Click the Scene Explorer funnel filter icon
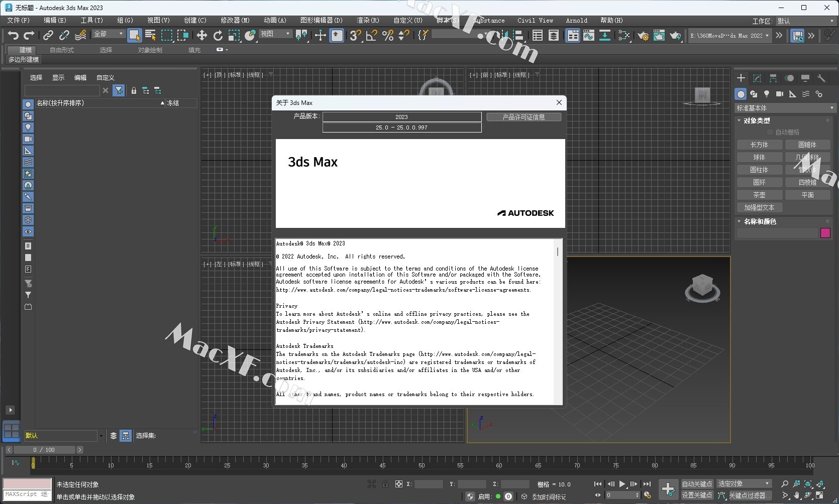 tap(119, 90)
